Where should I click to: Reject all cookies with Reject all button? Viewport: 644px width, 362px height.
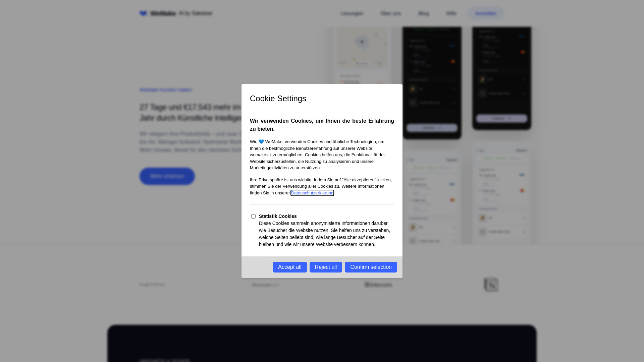(326, 267)
